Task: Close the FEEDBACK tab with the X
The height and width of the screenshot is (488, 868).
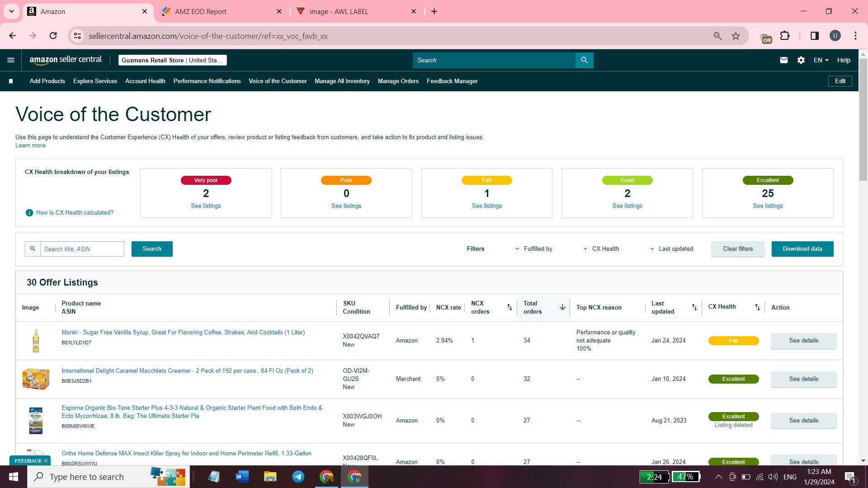Action: point(46,461)
